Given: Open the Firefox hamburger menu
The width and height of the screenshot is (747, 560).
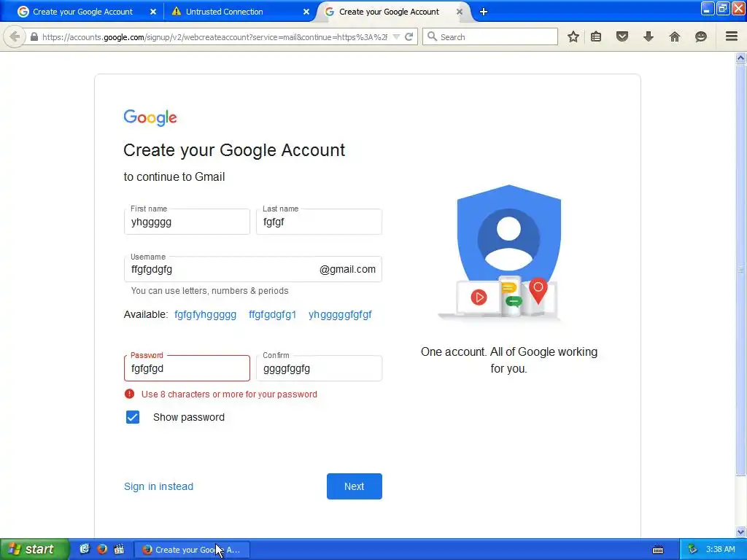Looking at the screenshot, I should point(731,36).
